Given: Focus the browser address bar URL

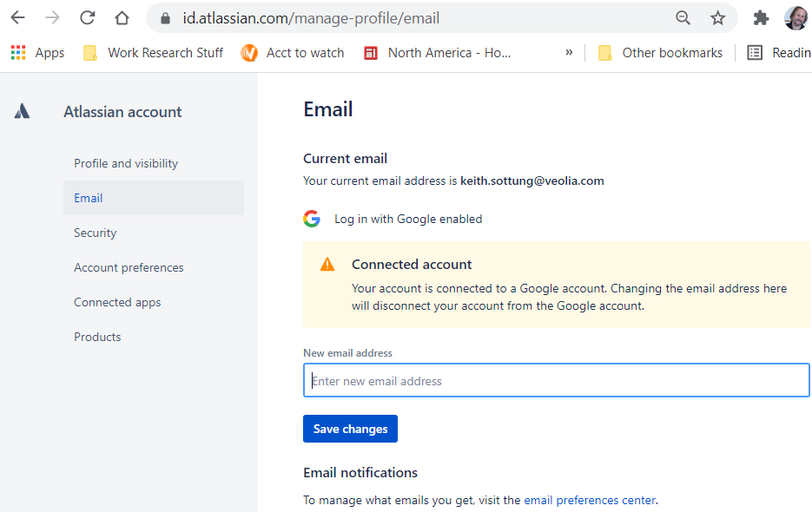Looking at the screenshot, I should click(x=311, y=18).
